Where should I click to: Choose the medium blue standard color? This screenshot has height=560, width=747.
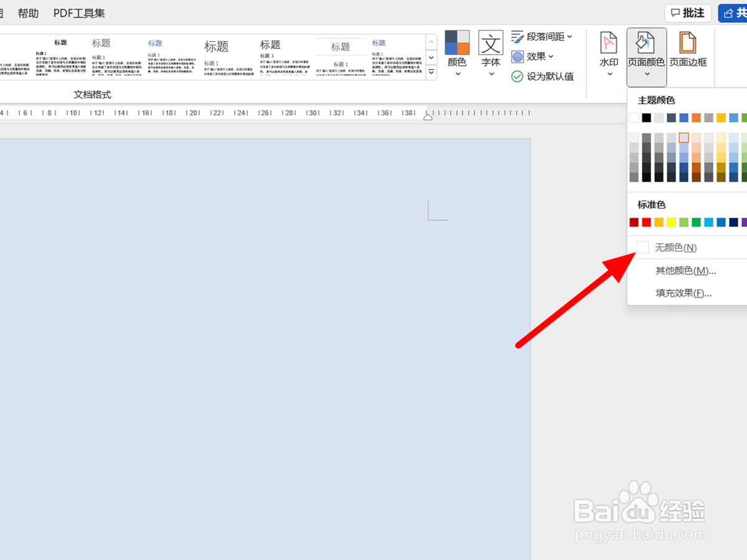[721, 222]
